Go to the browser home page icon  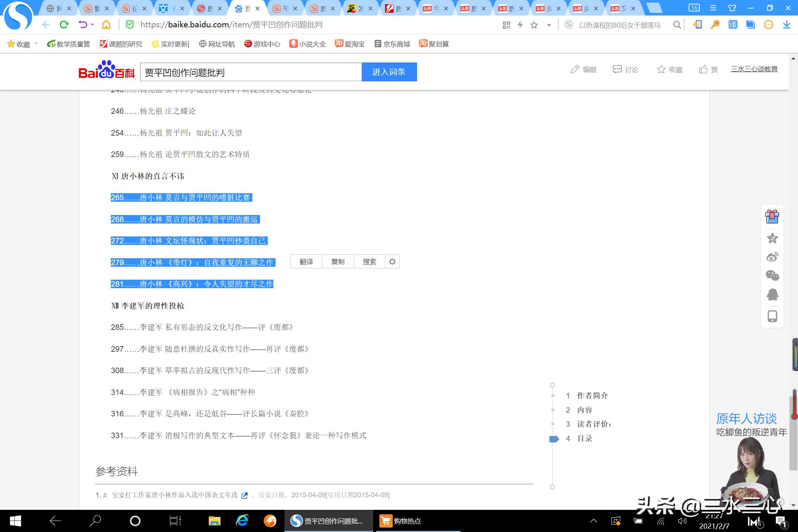pyautogui.click(x=106, y=25)
